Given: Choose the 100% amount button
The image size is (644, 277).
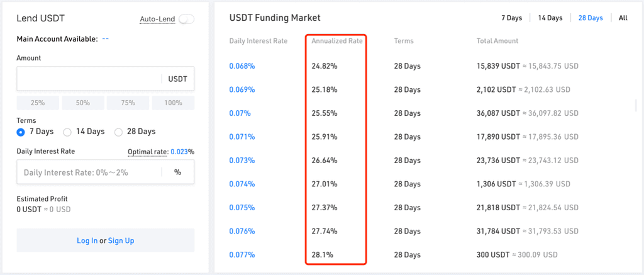Looking at the screenshot, I should (173, 103).
